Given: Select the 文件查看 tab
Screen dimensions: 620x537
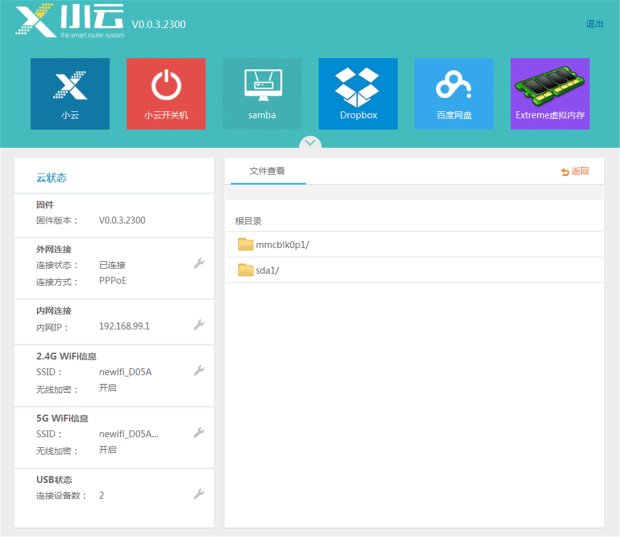Looking at the screenshot, I should pos(267,171).
